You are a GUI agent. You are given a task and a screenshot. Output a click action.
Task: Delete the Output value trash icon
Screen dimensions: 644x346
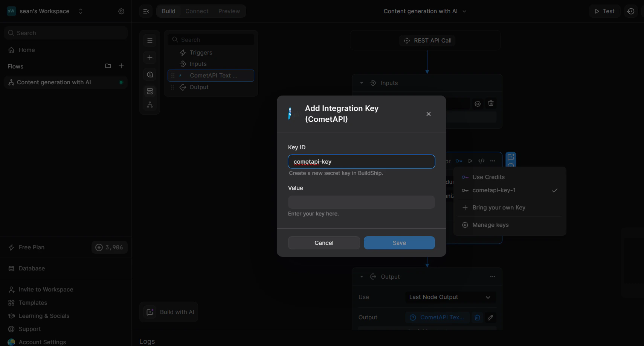[477, 317]
